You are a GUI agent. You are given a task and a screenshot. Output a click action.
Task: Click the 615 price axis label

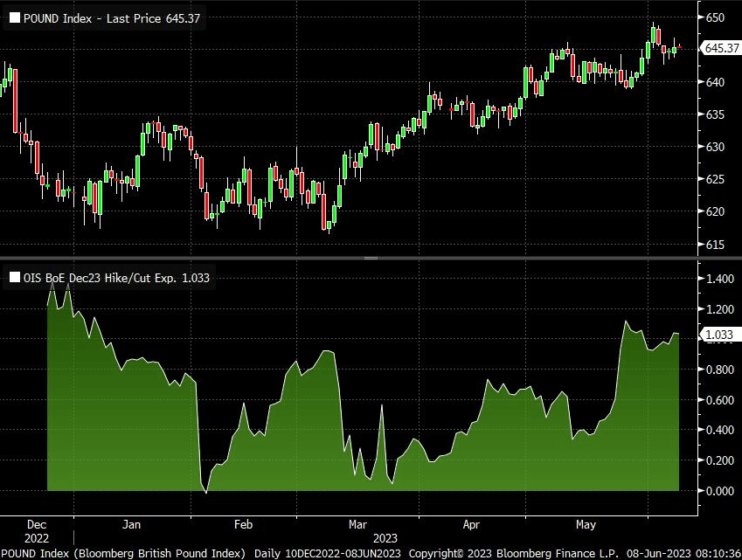click(715, 244)
